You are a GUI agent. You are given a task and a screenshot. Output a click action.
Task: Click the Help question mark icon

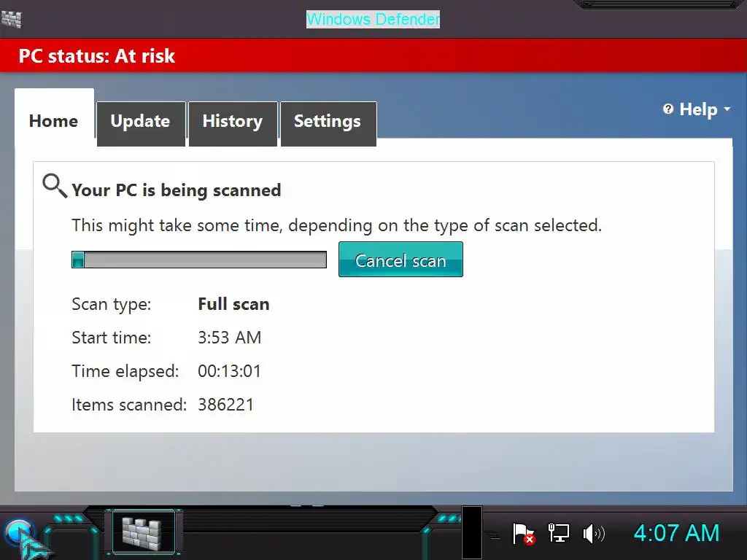668,109
